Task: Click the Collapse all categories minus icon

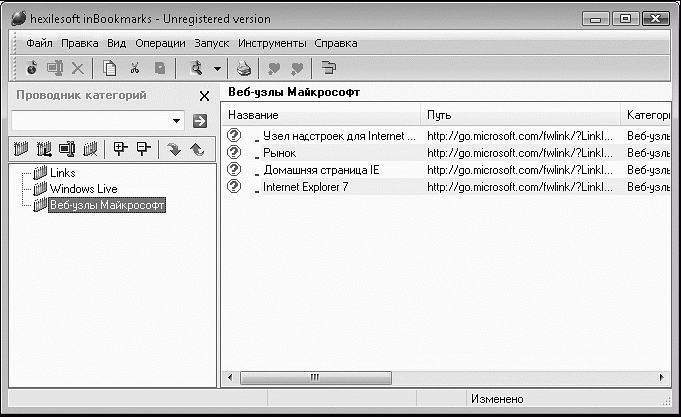Action: click(x=144, y=149)
